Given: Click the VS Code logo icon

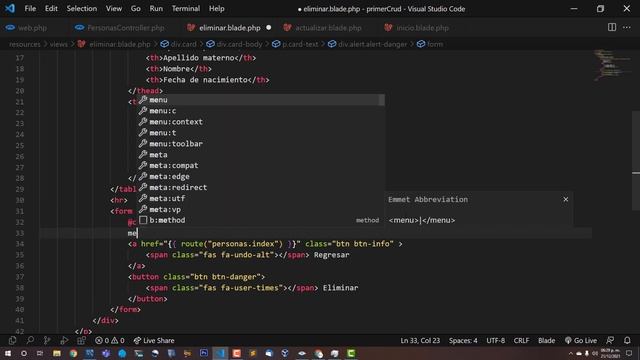Looking at the screenshot, I should pos(10,8).
